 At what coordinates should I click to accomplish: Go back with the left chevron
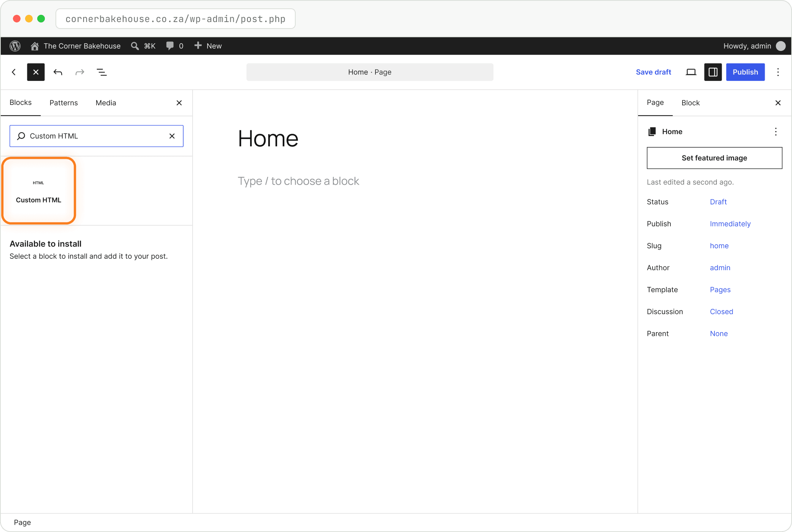click(14, 72)
